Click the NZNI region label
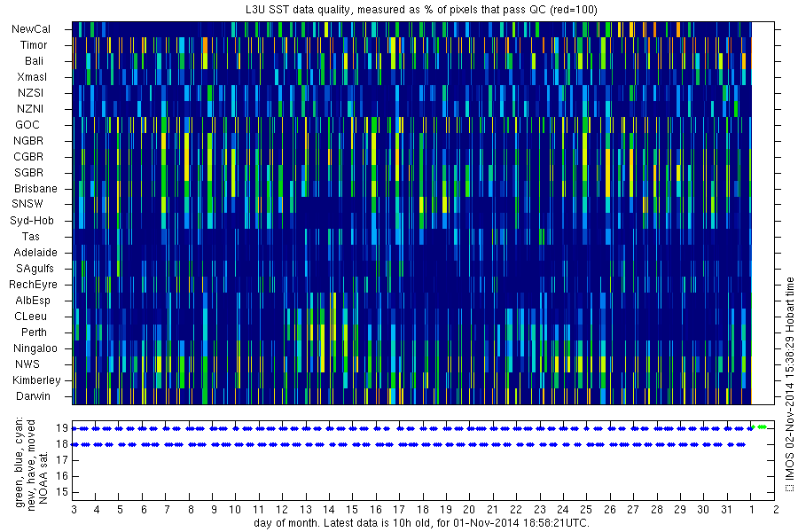798x532 pixels. 30,109
